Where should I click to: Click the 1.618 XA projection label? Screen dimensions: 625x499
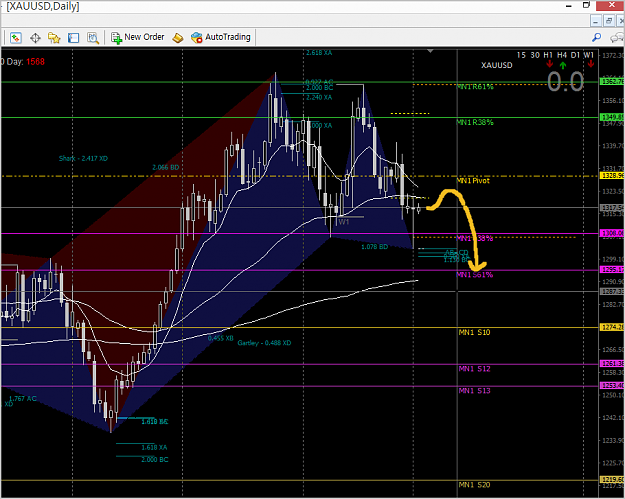(154, 448)
